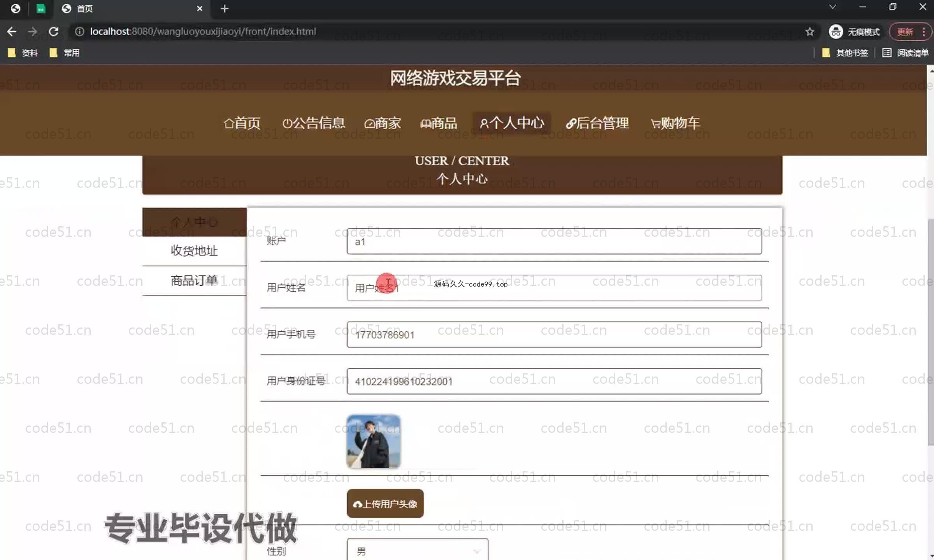Open the 阅读清单 reading list
The width and height of the screenshot is (934, 560).
tap(906, 53)
